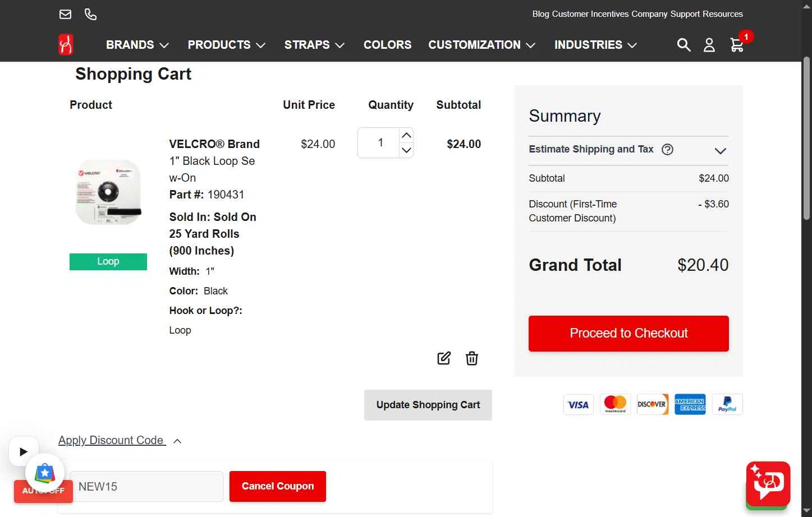812x517 pixels.
Task: Open the shopping cart icon in header
Action: pyautogui.click(x=737, y=45)
